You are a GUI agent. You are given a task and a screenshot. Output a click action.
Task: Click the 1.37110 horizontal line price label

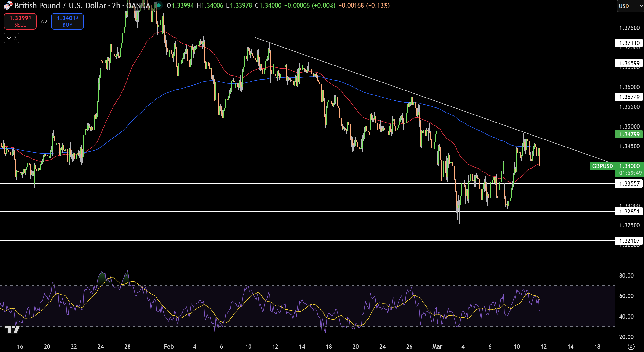629,43
